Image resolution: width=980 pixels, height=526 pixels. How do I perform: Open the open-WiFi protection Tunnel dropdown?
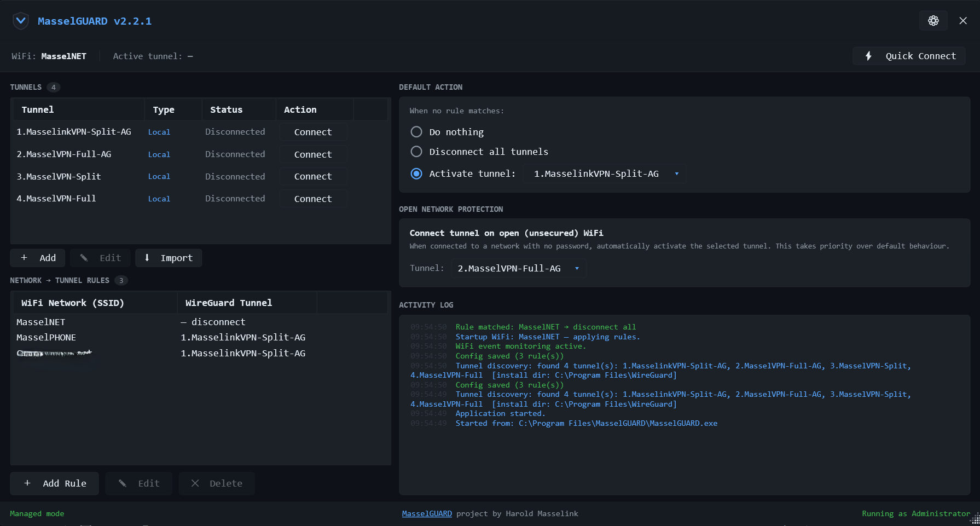[518, 268]
